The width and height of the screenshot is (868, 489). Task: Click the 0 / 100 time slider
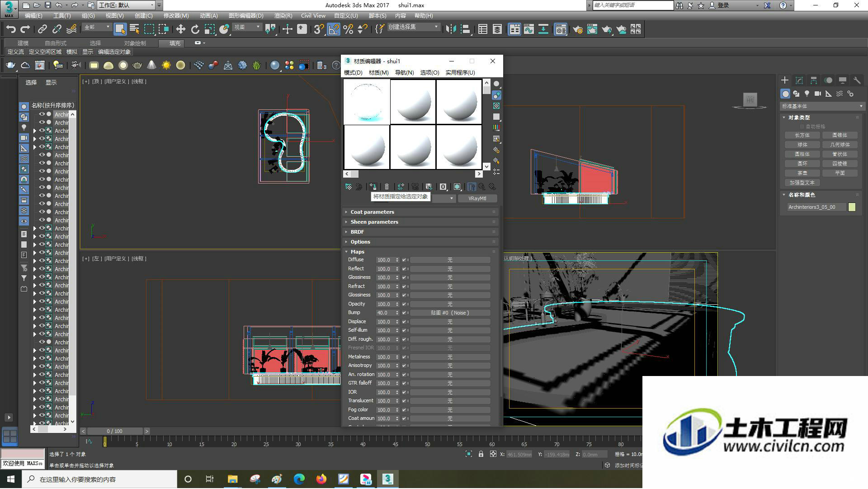[x=115, y=431]
